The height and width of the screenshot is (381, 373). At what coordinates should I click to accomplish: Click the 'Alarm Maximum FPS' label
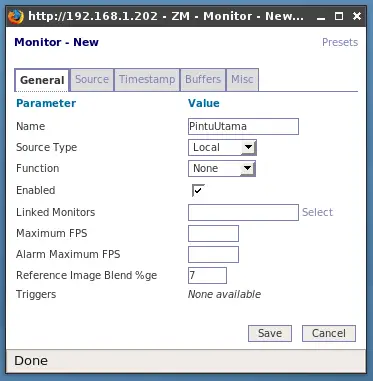point(68,254)
